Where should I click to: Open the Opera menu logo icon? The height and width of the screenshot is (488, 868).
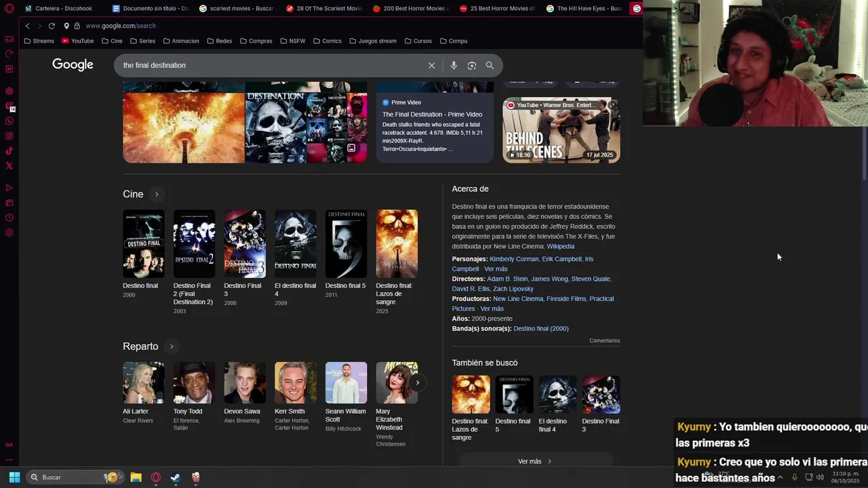[9, 9]
